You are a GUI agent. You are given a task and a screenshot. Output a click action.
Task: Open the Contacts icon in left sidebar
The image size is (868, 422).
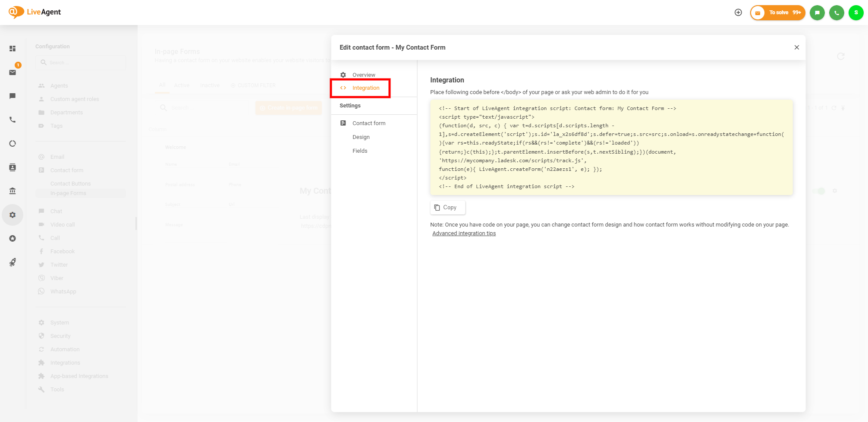(13, 167)
